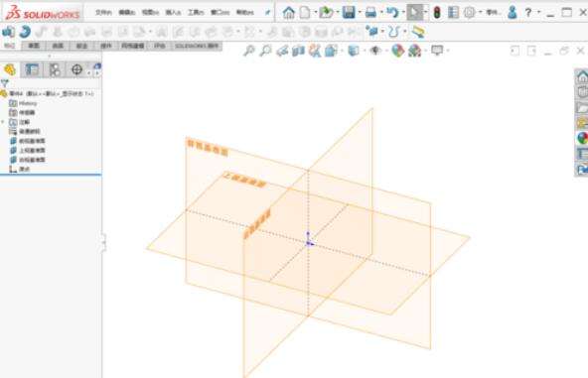Open the Help menu in the menu bar
The height and width of the screenshot is (378, 588).
click(x=245, y=12)
